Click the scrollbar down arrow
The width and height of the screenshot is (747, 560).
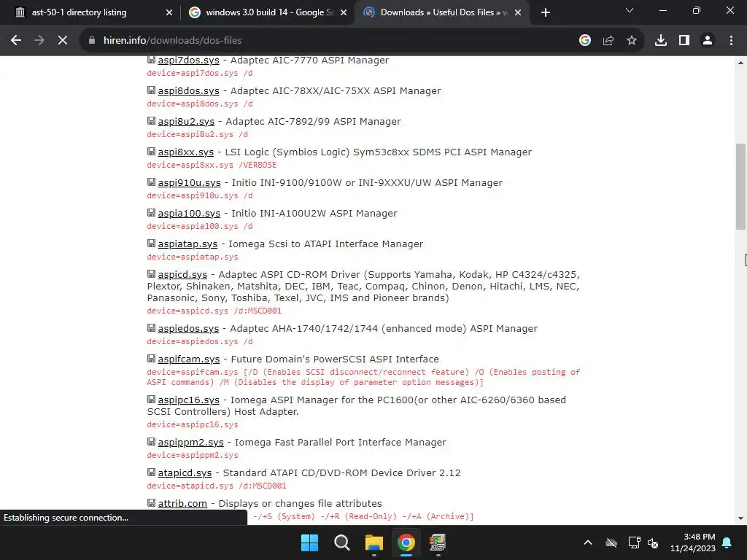[x=740, y=518]
